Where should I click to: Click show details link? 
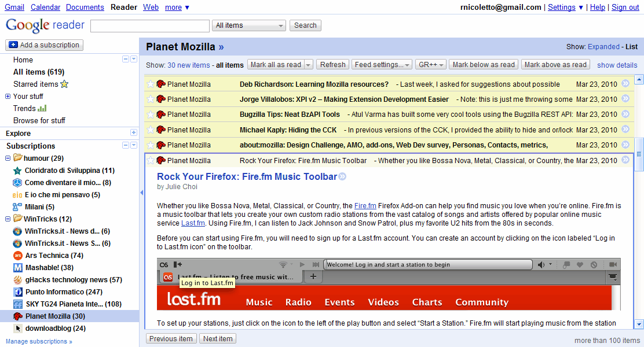[x=617, y=65]
